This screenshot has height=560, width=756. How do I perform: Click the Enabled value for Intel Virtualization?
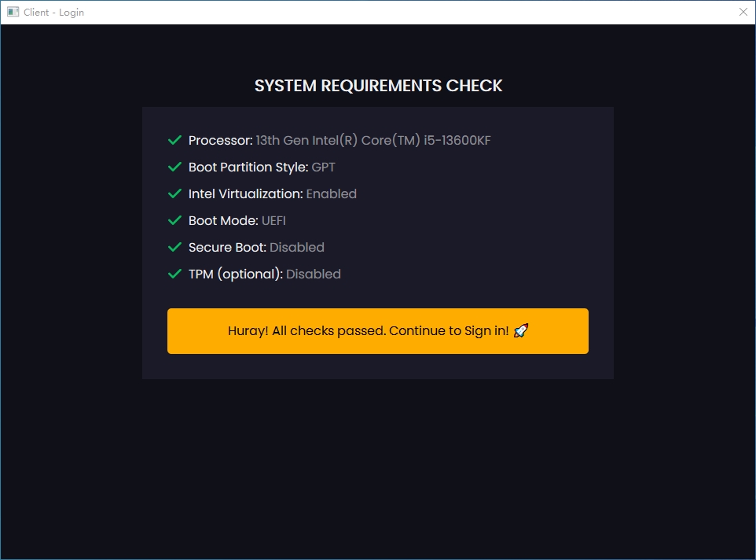331,194
